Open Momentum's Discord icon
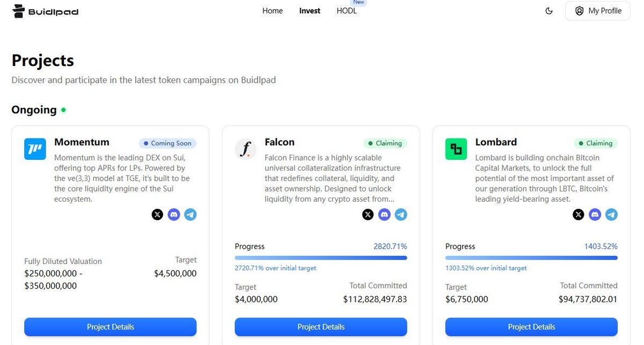The image size is (644, 345). coord(174,215)
